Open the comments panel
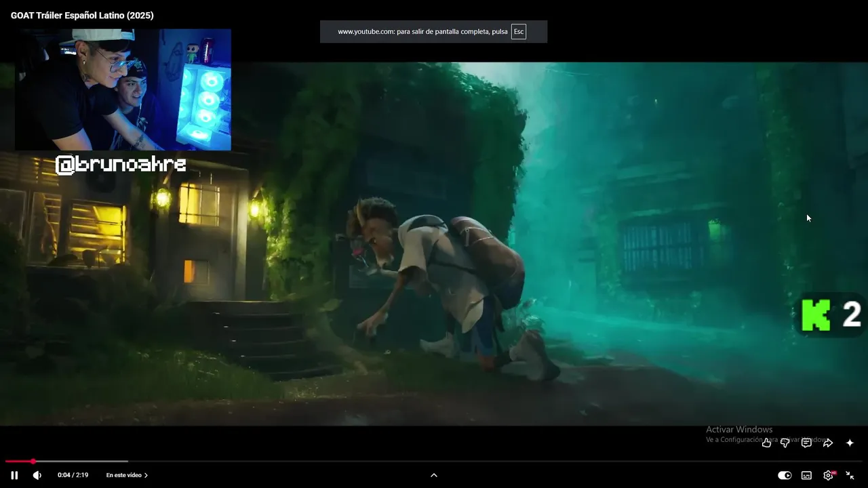The image size is (868, 488). point(806,443)
